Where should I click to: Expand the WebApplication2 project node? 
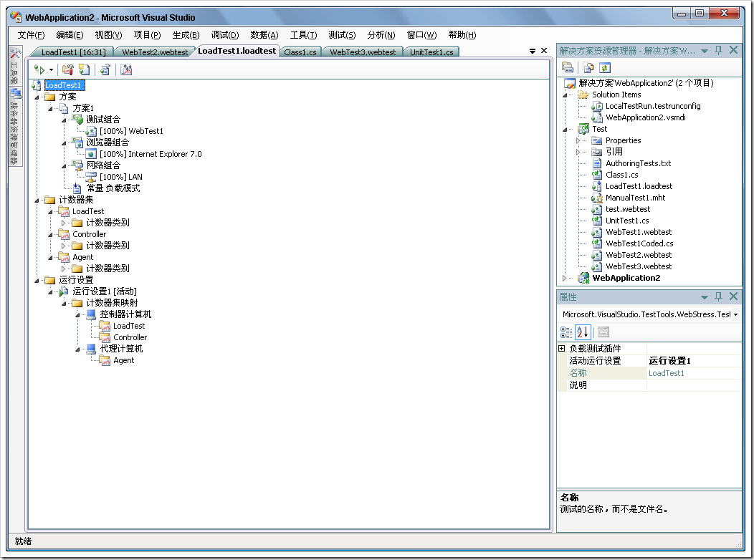[x=565, y=278]
